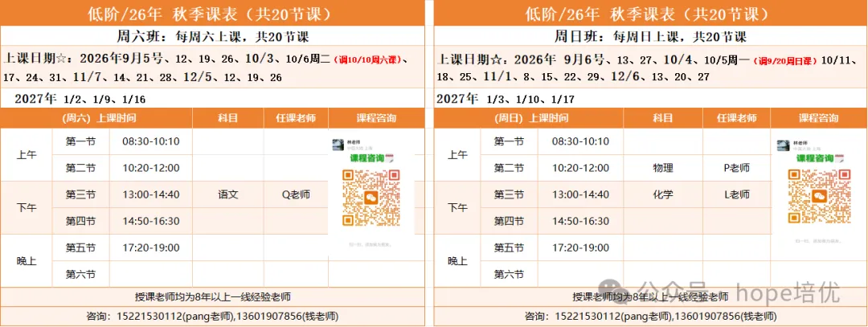Click 林老师 avatar in the 周日 table
Image resolution: width=868 pixels, height=327 pixels.
[x=784, y=145]
